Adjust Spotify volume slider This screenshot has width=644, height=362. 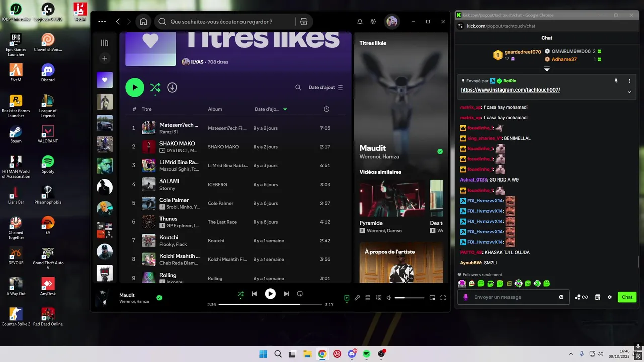tap(410, 298)
